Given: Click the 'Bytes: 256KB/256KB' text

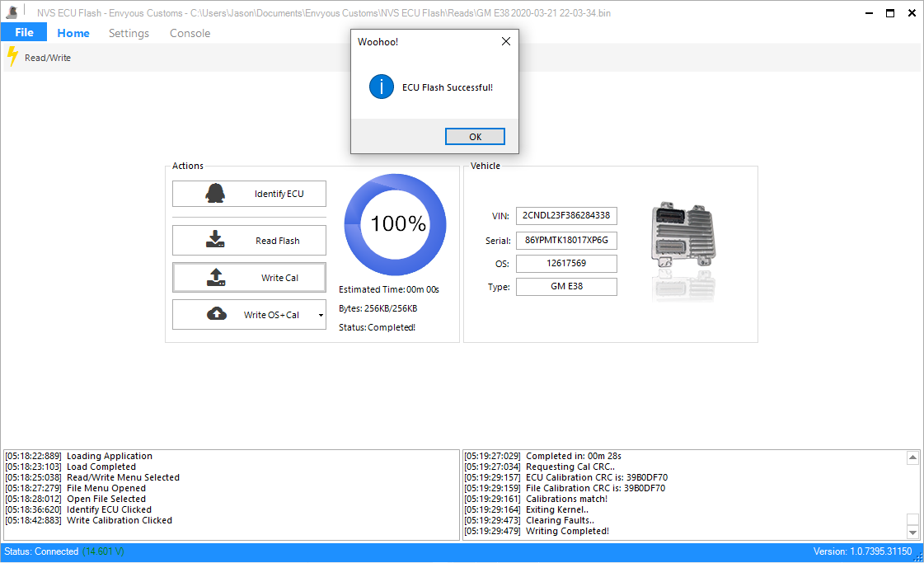Looking at the screenshot, I should coord(378,308).
